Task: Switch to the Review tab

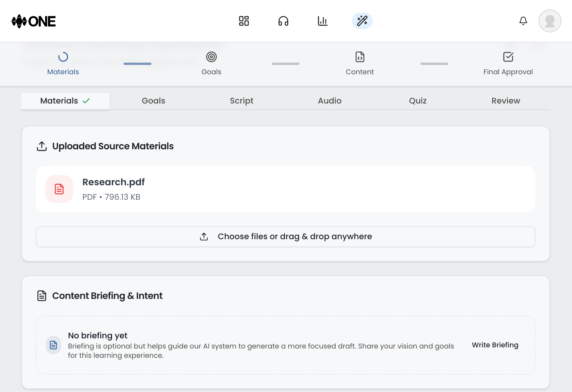Action: point(506,101)
